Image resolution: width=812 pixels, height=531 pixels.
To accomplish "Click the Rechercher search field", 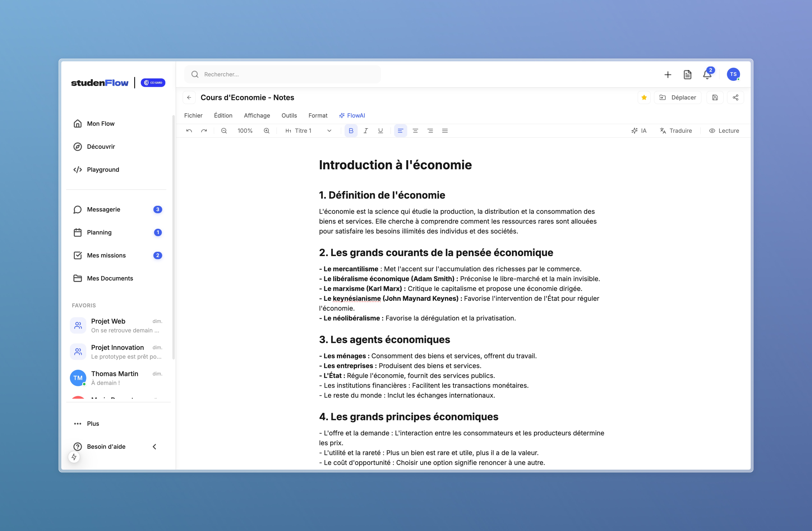I will point(282,74).
